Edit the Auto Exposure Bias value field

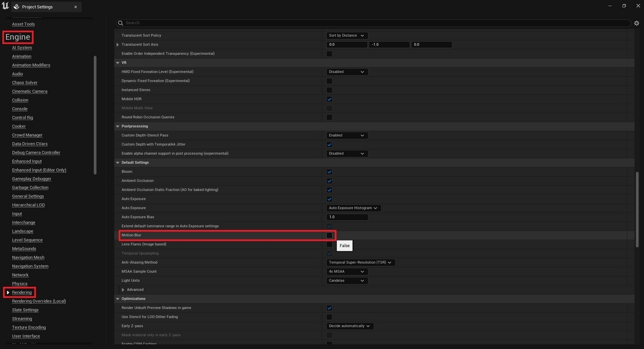pos(347,217)
